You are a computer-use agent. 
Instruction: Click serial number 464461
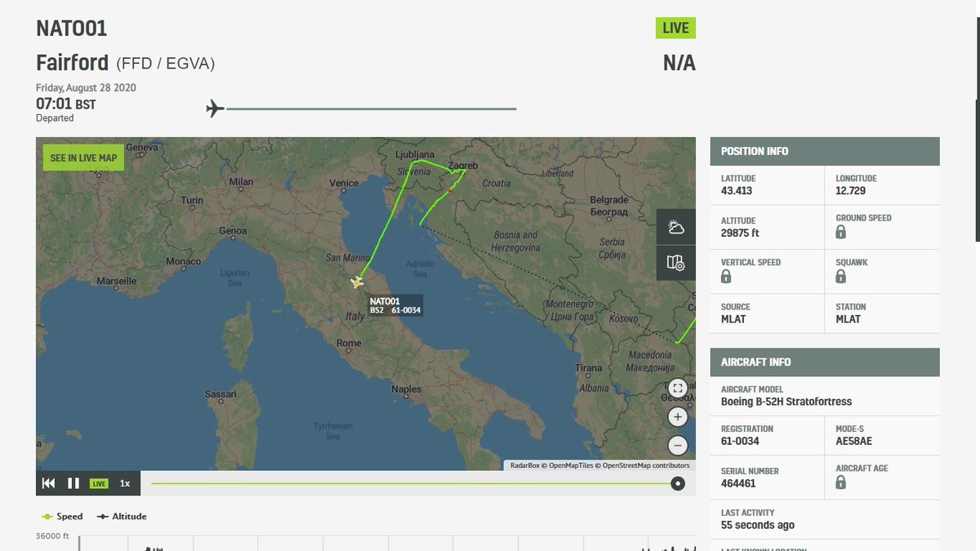(738, 483)
